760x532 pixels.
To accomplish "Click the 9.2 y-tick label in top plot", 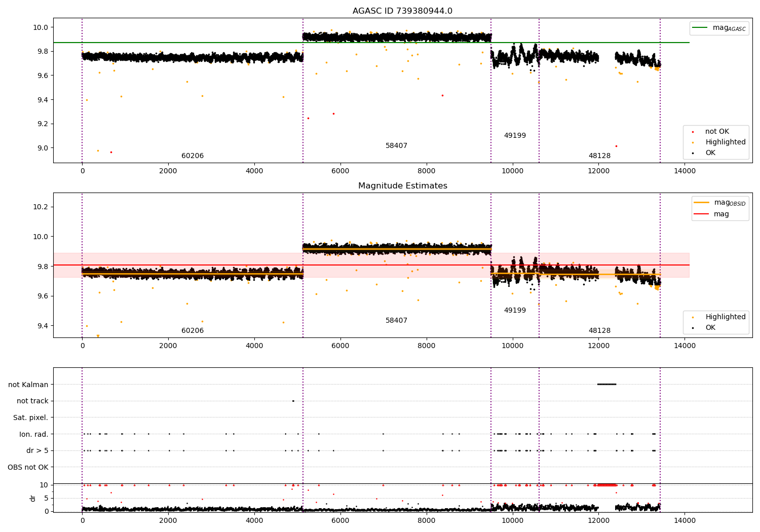I will 43,124.
